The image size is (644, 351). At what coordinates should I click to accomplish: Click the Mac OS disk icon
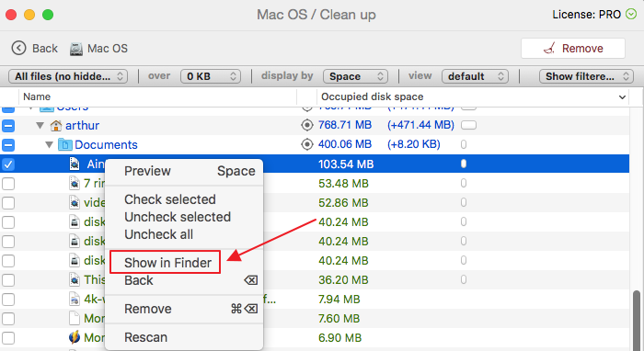pos(76,49)
